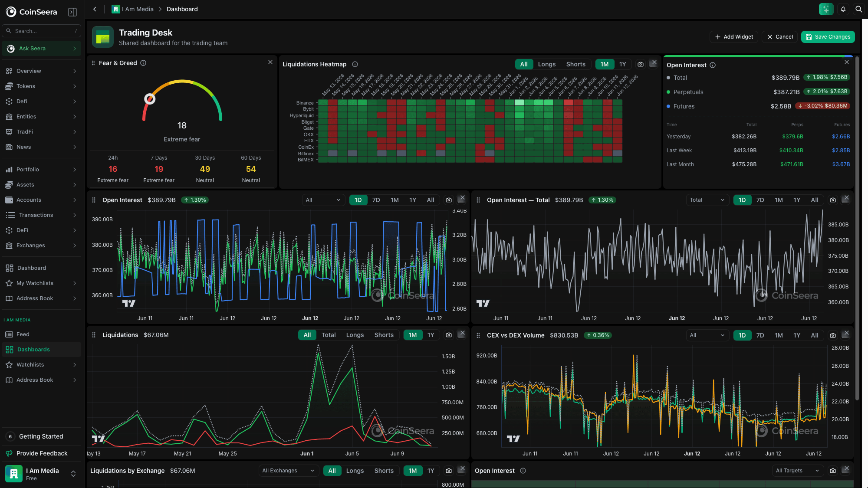Open the Portfolio sidebar section
The height and width of the screenshot is (488, 868).
[41, 170]
